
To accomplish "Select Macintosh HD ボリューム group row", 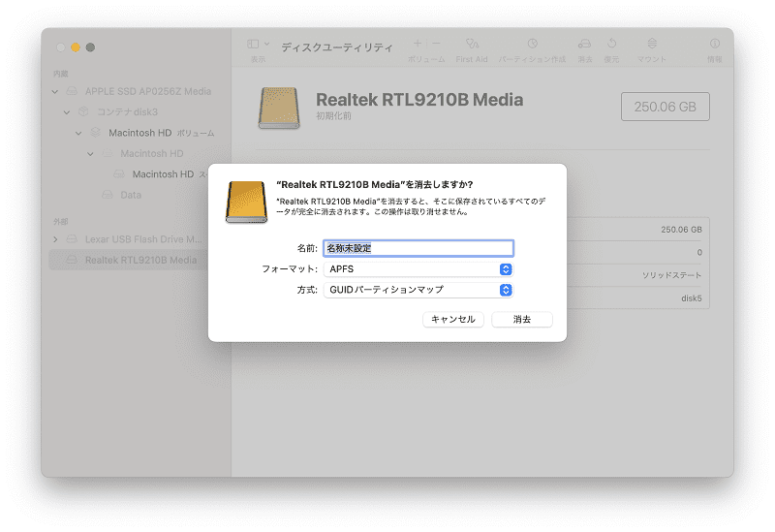I will point(161,133).
